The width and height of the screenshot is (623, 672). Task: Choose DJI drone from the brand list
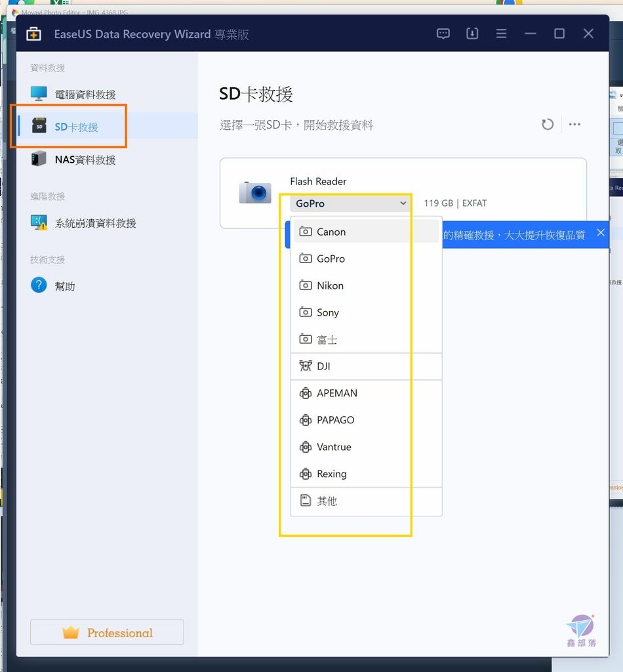pos(366,366)
